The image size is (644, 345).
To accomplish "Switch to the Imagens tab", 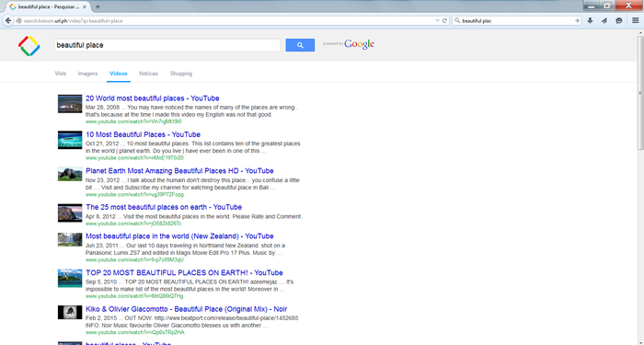I will pos(88,74).
